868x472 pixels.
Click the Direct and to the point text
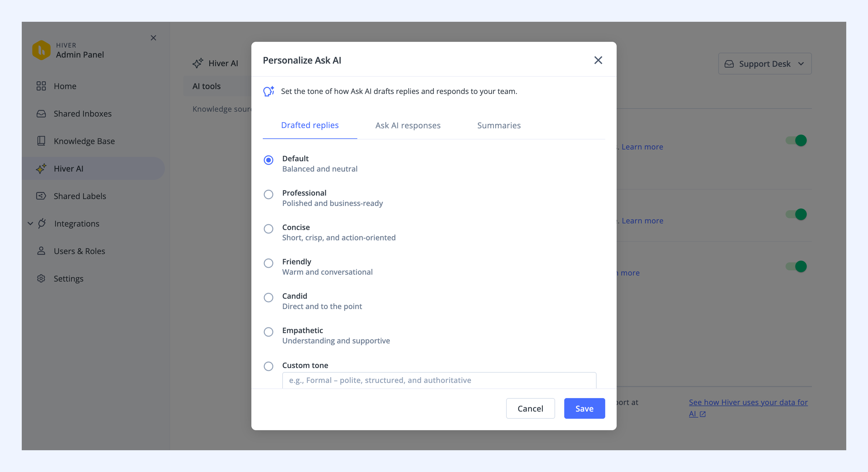[x=322, y=306]
